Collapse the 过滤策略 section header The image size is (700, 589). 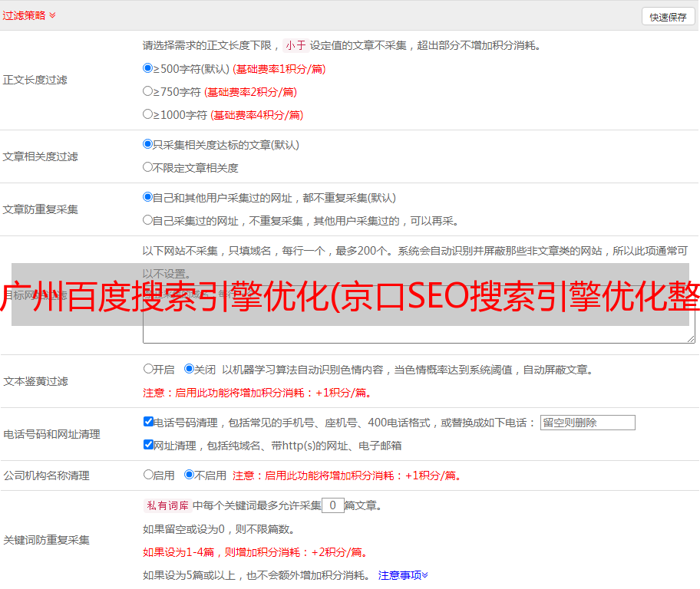29,15
